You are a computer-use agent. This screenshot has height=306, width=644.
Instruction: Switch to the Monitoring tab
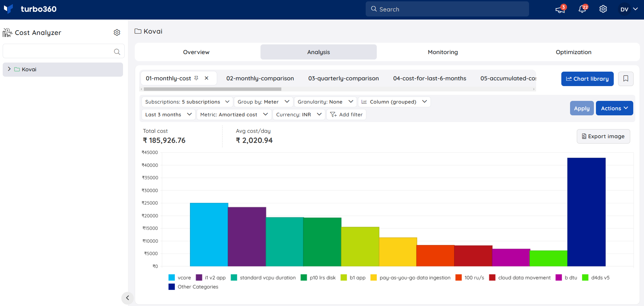coord(443,52)
